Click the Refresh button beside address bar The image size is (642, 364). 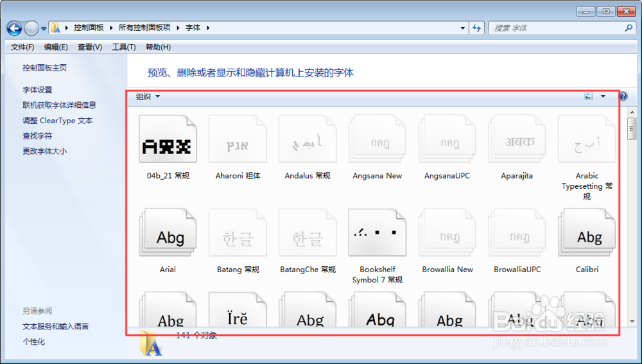pos(476,28)
